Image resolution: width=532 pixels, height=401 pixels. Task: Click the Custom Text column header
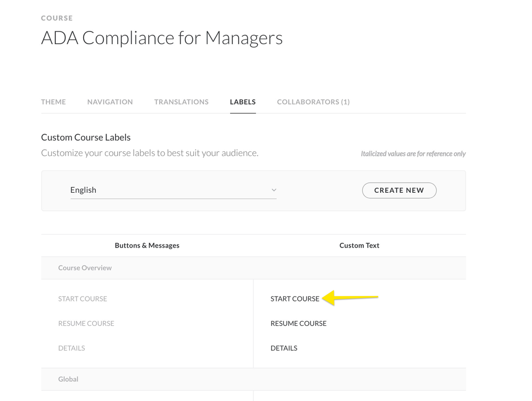359,245
